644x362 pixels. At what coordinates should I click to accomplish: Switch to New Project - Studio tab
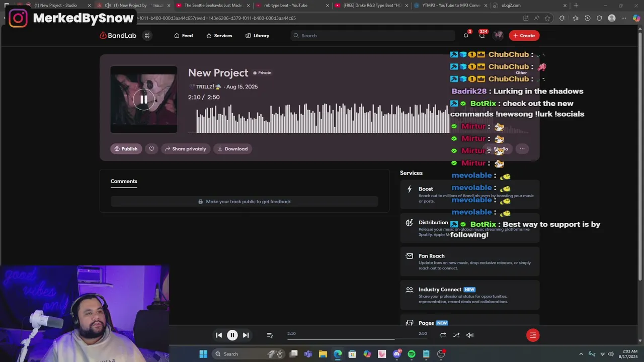pyautogui.click(x=55, y=6)
